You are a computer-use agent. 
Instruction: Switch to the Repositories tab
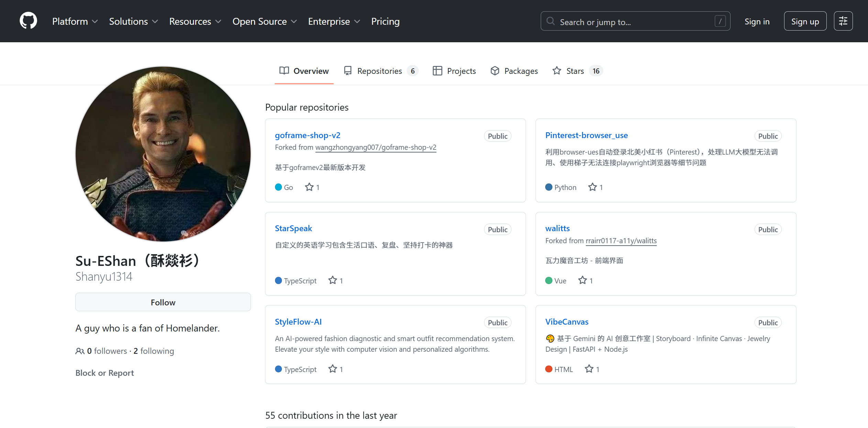point(380,71)
